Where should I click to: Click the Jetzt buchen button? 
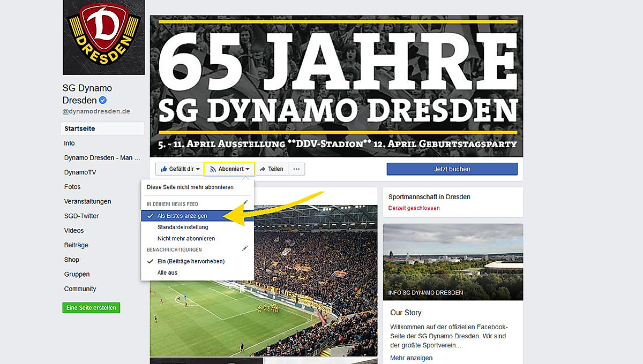click(x=452, y=169)
